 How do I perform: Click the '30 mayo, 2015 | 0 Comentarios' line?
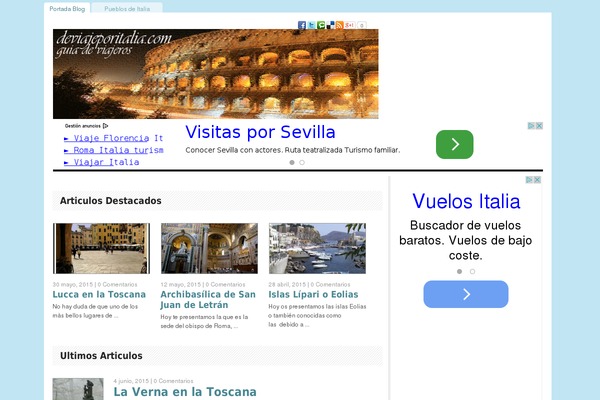pyautogui.click(x=95, y=284)
